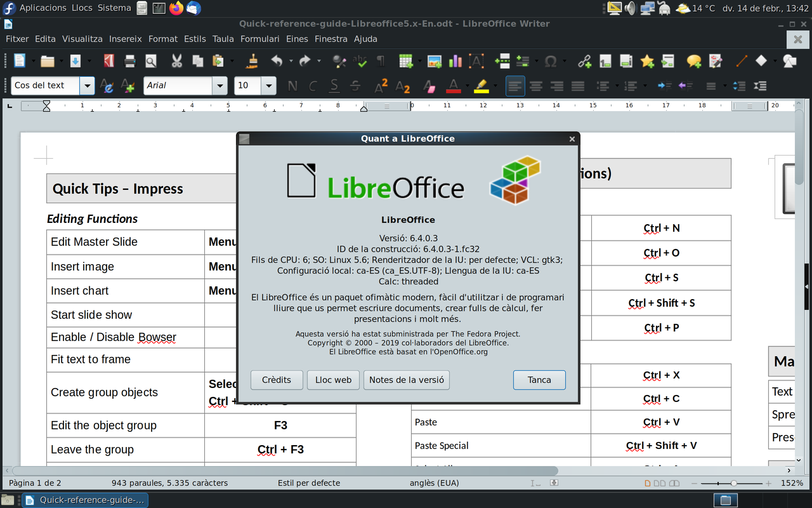Toggle Subscript formatting
Screen dimensions: 812x508
(402, 86)
